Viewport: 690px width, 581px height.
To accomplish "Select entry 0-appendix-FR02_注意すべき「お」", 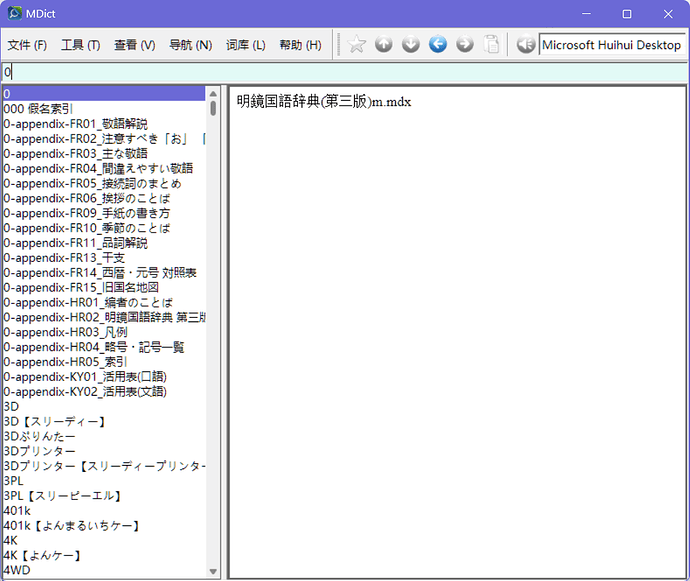I will point(104,139).
